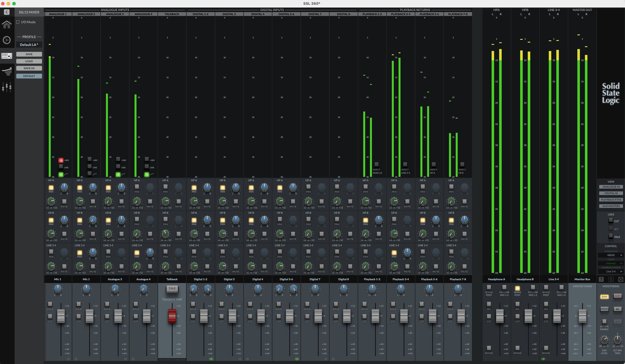Open the Loopback Source dropdown set to Line 3-4
625x364 pixels.
(x=611, y=271)
